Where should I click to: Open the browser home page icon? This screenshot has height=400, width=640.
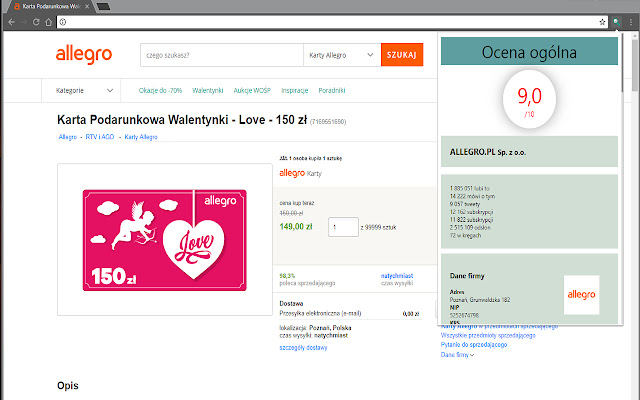[x=49, y=22]
